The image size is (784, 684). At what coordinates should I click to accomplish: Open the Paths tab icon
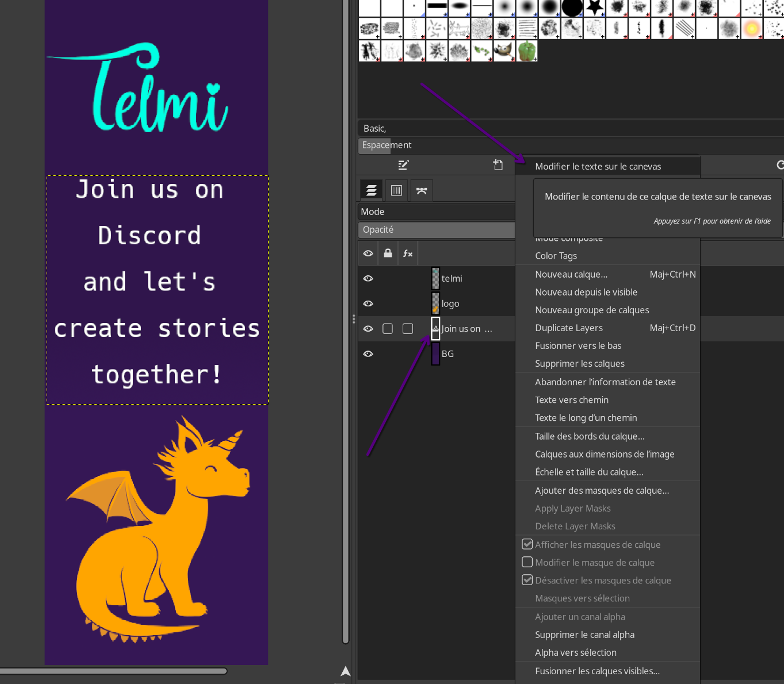(x=422, y=190)
